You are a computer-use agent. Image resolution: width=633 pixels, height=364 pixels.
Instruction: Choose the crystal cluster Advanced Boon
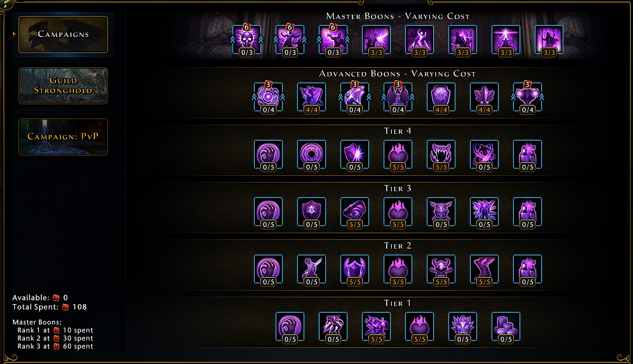[484, 97]
